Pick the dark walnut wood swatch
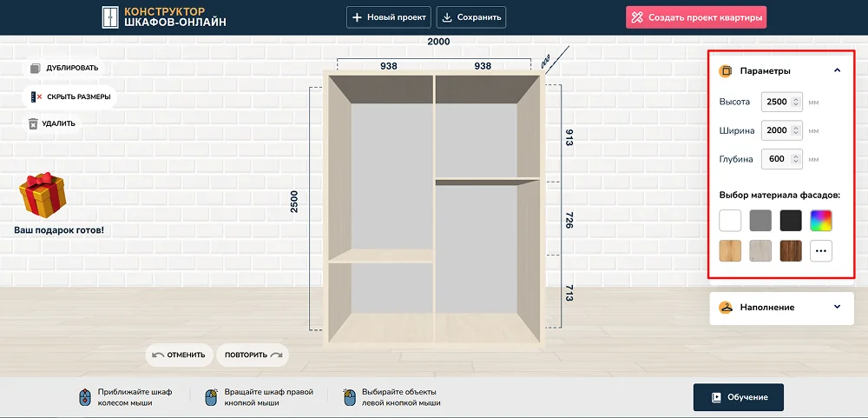The height and width of the screenshot is (418, 868). tap(790, 251)
